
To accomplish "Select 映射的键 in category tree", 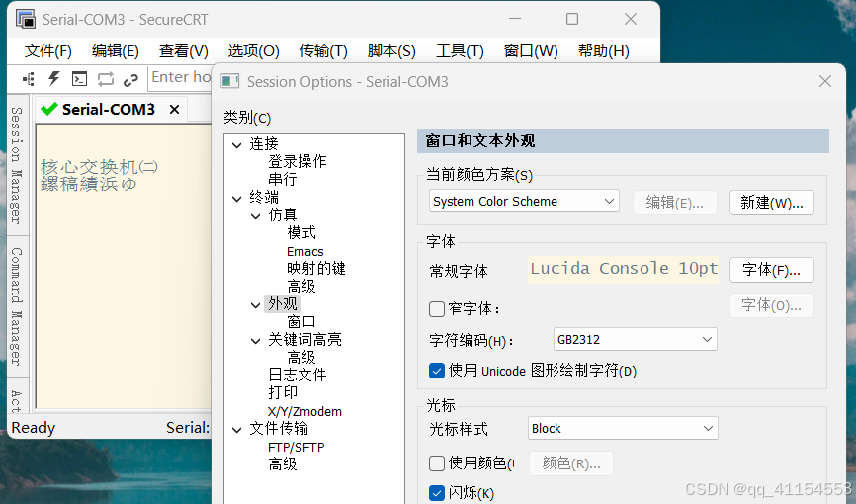I will click(316, 268).
